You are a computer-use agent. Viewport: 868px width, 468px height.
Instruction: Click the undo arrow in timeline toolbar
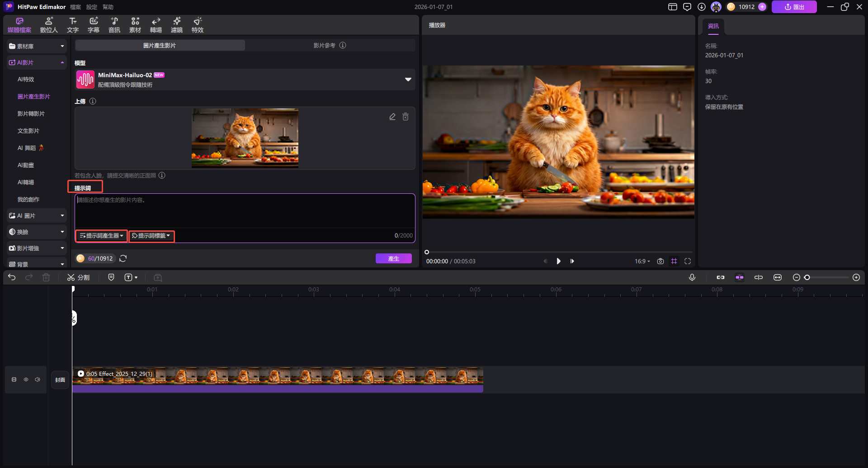pos(12,277)
